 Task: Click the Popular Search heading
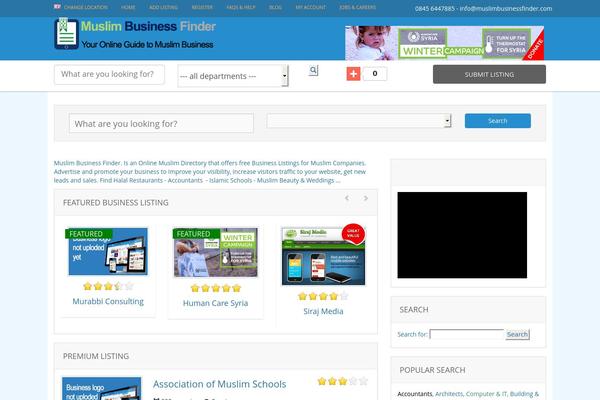(432, 370)
